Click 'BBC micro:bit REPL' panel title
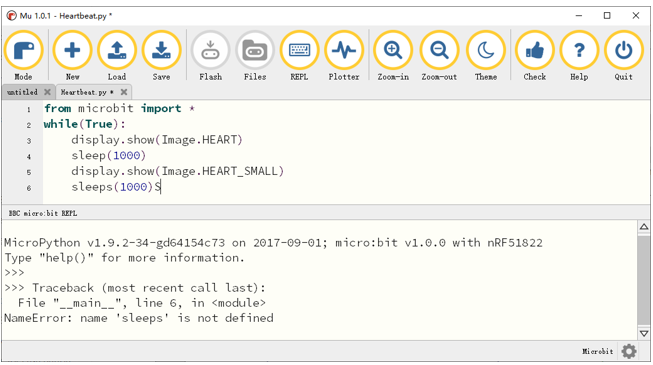 [x=43, y=213]
